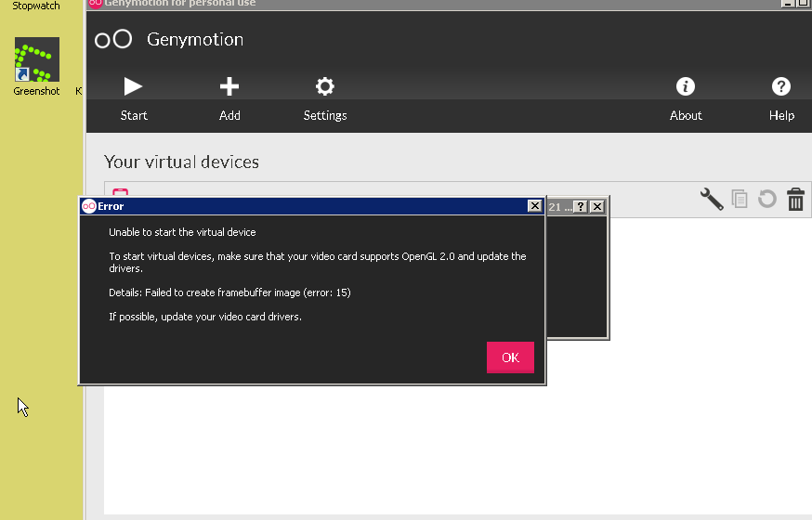812x520 pixels.
Task: Open Greenshot desktop shortcut
Action: tap(37, 67)
